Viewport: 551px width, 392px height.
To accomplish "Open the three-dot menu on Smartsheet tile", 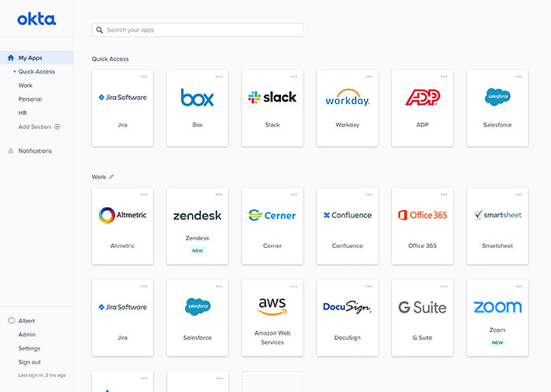I will (x=519, y=194).
